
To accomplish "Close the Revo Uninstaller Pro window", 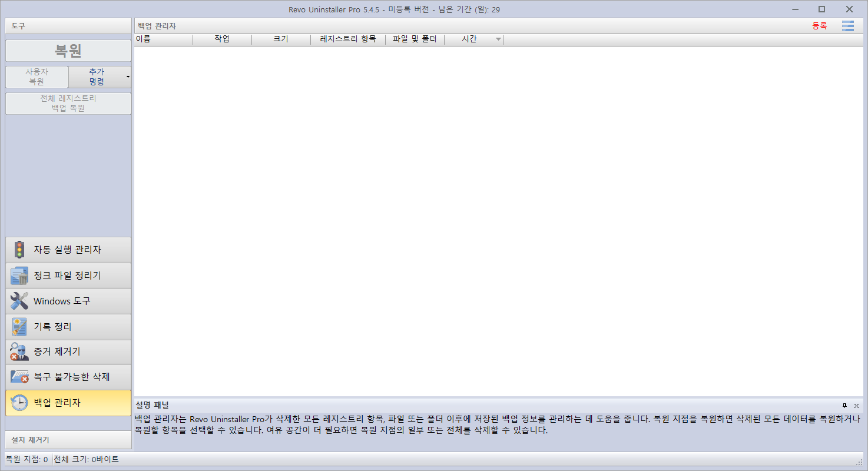I will [x=849, y=9].
